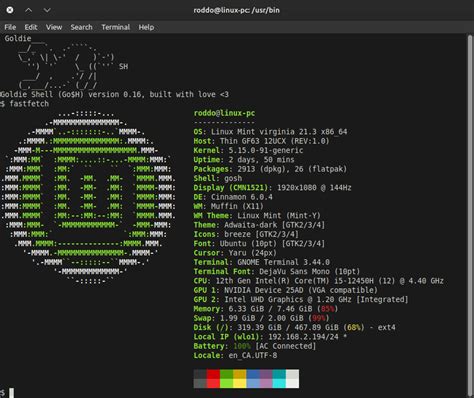Click the 'Kernel: 5.15.0-91-generic' line
Image resolution: width=474 pixels, height=398 pixels.
click(x=248, y=150)
